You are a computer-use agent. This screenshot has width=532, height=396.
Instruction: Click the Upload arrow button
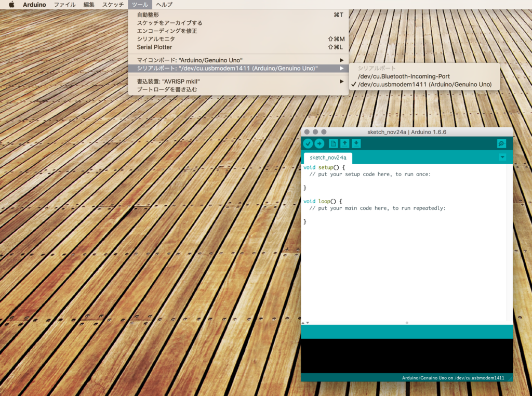point(320,143)
